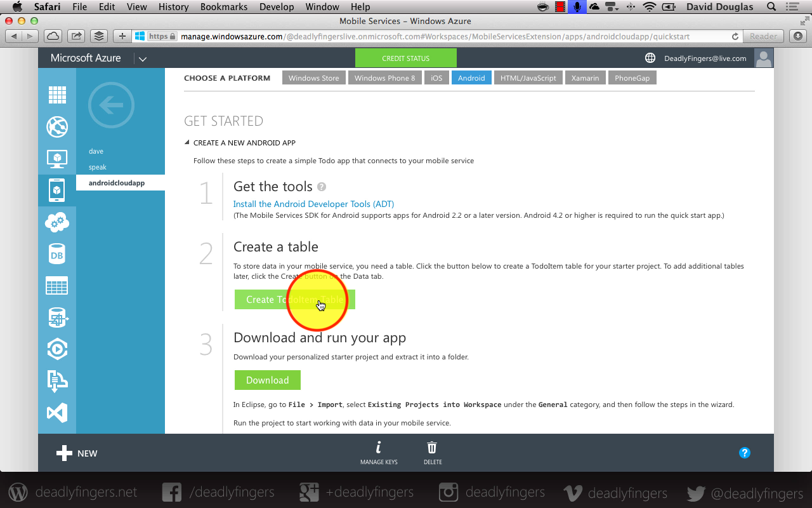Click the Safari address bar
Screen dimensions: 812x508
438,36
